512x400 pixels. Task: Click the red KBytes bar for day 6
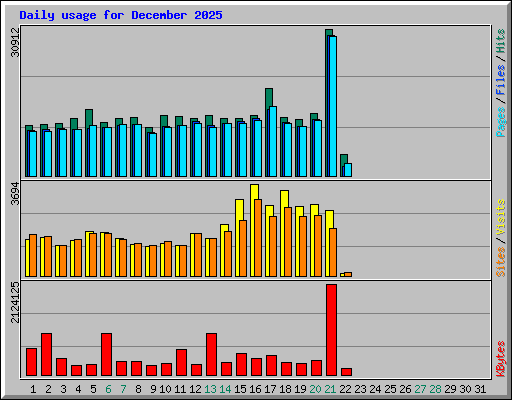click(x=107, y=354)
